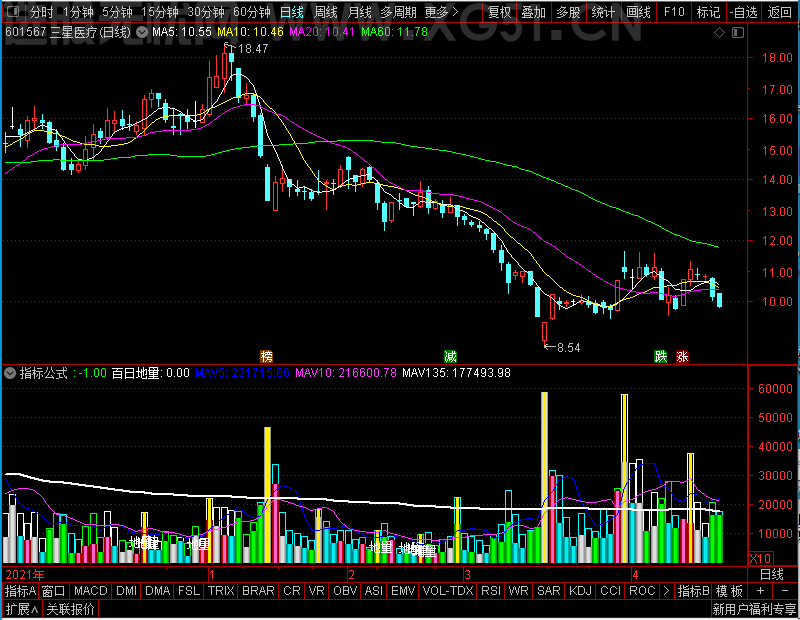Click the 榜 marker on the chart
Image resolution: width=800 pixels, height=620 pixels.
pyautogui.click(x=266, y=356)
